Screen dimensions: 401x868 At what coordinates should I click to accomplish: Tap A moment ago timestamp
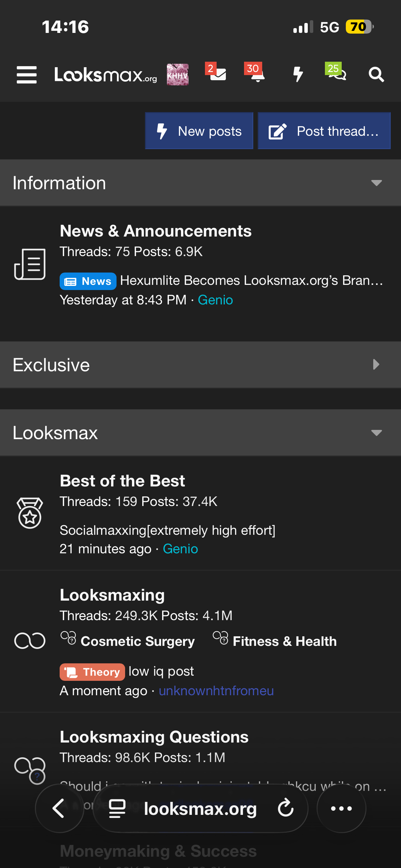pos(104,691)
